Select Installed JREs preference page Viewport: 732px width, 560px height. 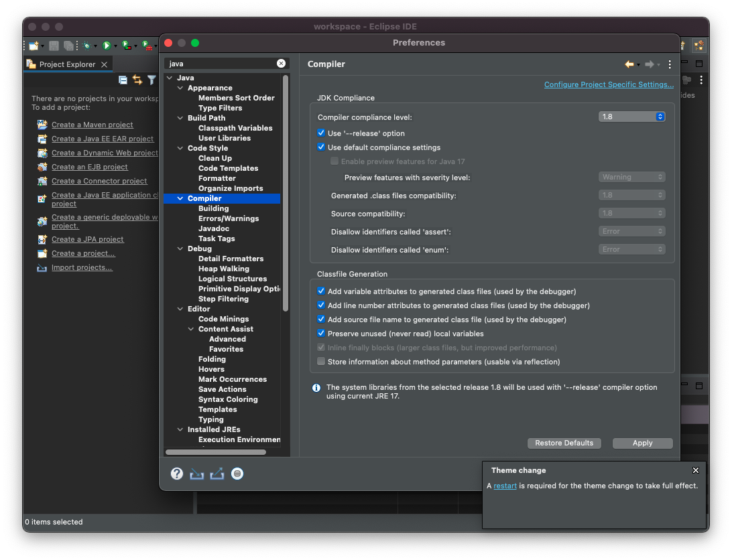(x=214, y=429)
